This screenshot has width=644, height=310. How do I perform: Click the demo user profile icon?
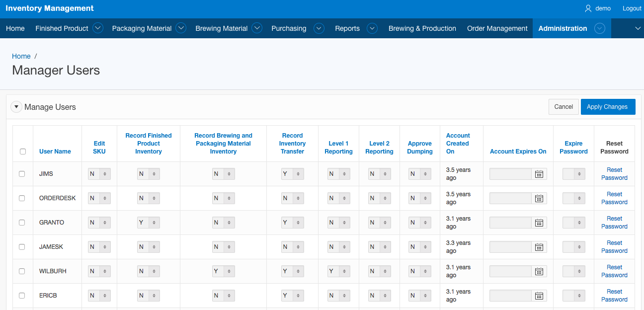(x=588, y=8)
